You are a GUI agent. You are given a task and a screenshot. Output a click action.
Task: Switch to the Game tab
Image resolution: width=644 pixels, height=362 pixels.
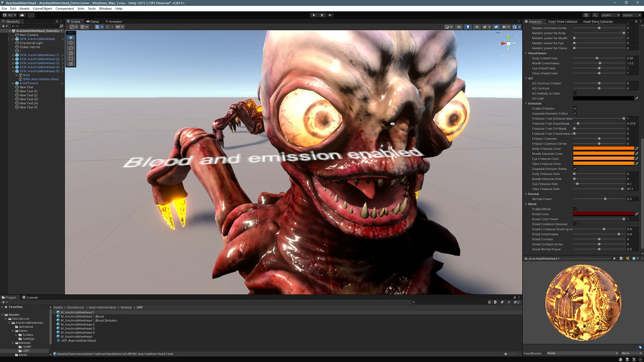point(93,21)
